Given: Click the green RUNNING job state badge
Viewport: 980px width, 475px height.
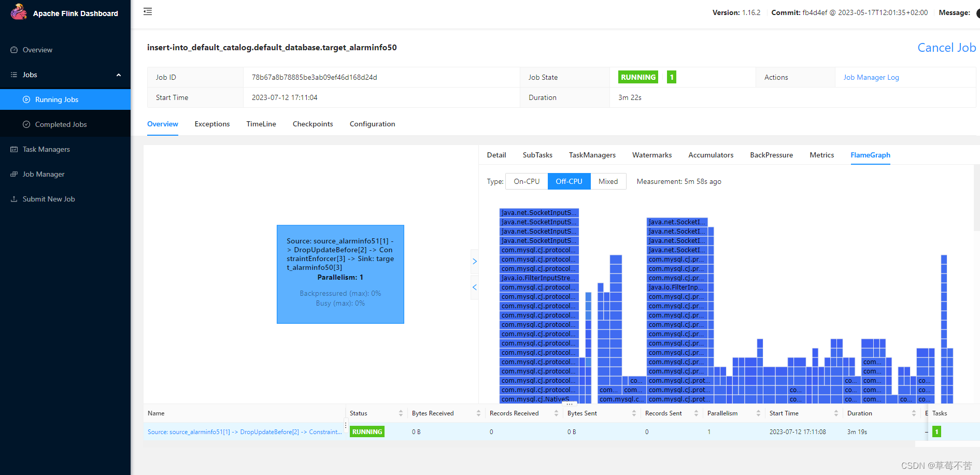Looking at the screenshot, I should [638, 77].
